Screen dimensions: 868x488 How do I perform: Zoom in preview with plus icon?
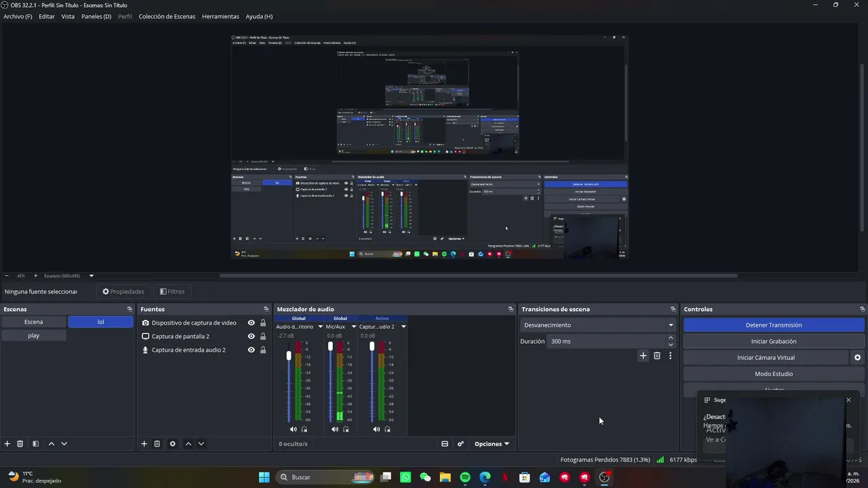click(x=36, y=276)
